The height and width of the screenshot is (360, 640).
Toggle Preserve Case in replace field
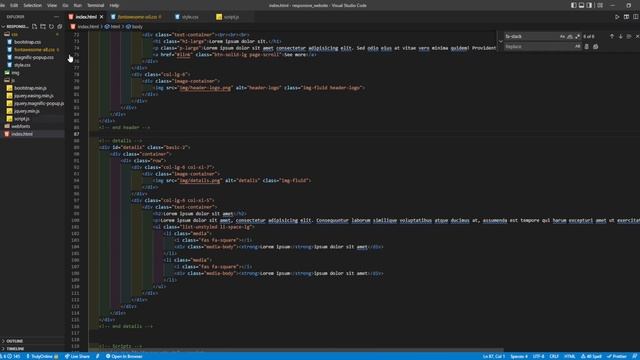pyautogui.click(x=577, y=47)
